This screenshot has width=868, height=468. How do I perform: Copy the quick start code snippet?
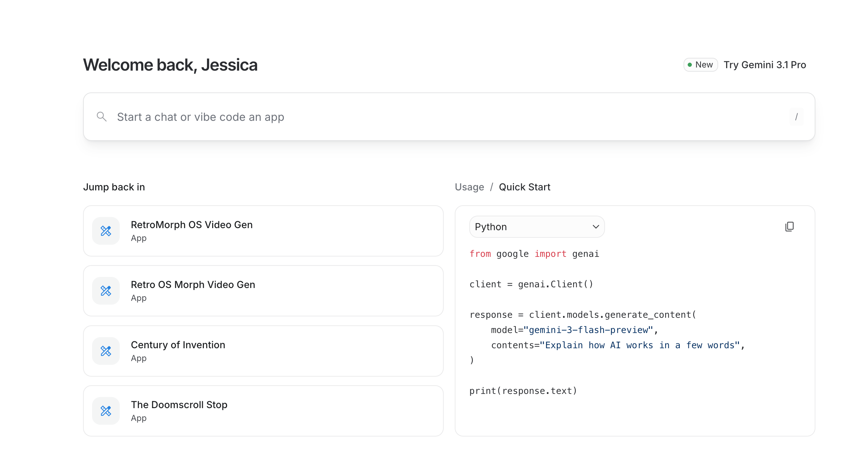tap(789, 227)
